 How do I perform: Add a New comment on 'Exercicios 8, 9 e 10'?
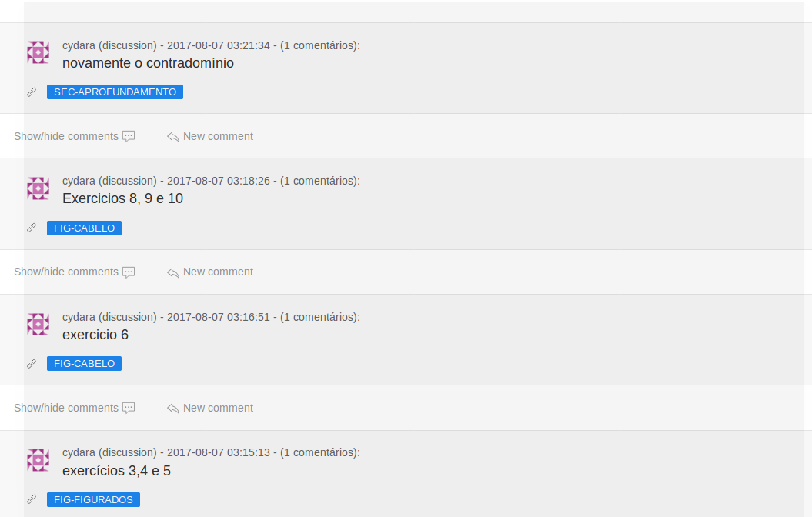tap(210, 272)
